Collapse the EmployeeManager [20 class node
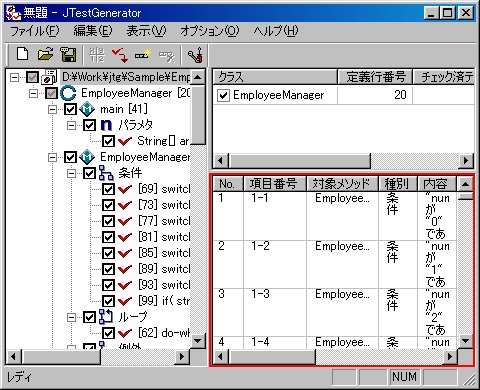This screenshot has width=480, height=390. click(x=33, y=93)
